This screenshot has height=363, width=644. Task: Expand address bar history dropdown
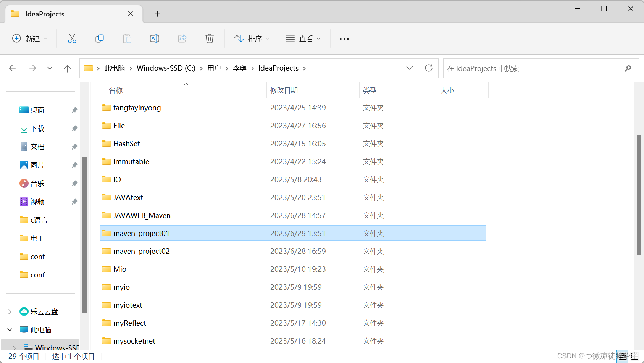coord(410,68)
